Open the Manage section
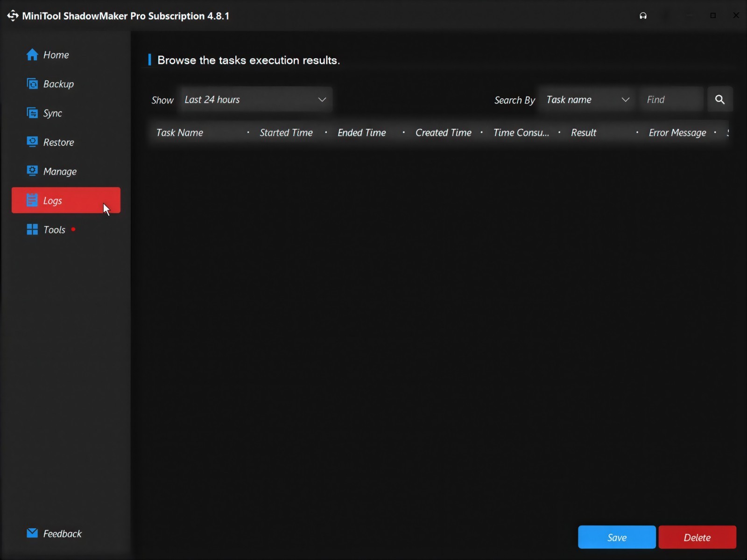Image resolution: width=747 pixels, height=560 pixels. (66, 171)
